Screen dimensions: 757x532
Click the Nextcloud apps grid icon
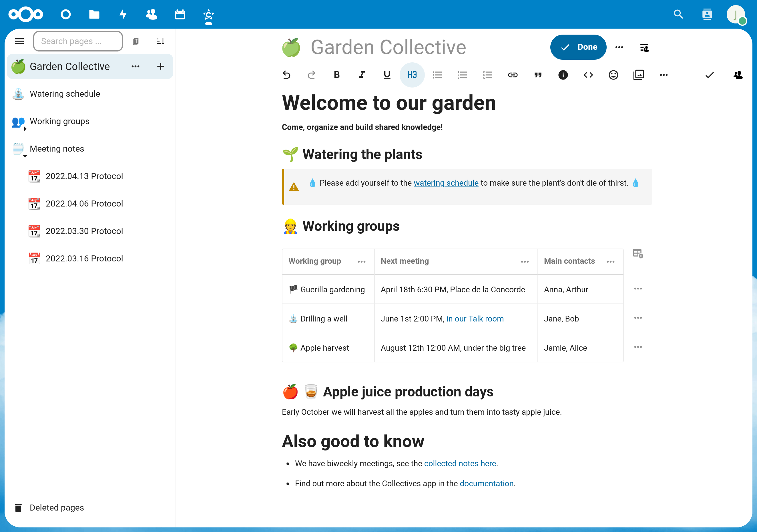pos(27,14)
